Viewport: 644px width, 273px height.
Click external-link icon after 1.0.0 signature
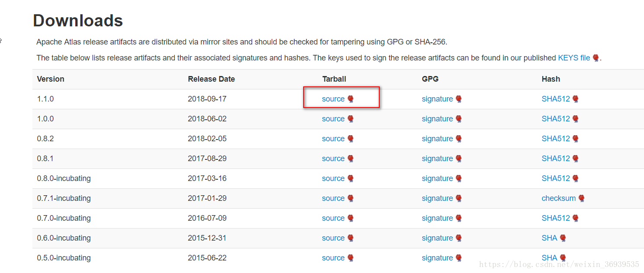458,119
